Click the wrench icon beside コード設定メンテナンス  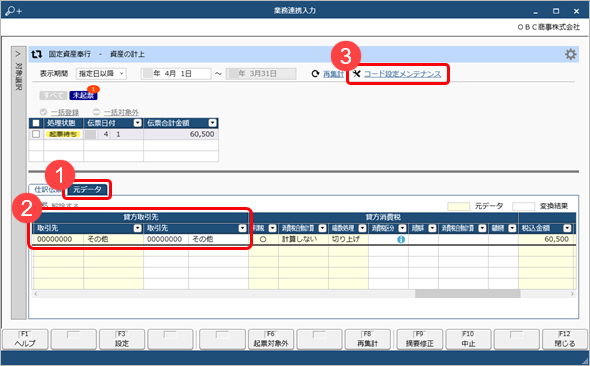[357, 73]
